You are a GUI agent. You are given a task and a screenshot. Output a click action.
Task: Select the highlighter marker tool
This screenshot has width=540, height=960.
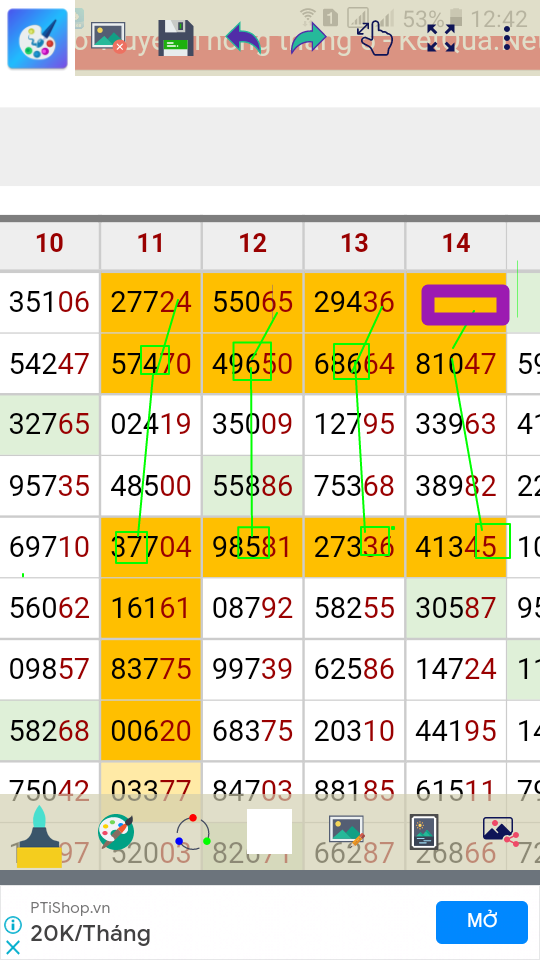(39, 836)
